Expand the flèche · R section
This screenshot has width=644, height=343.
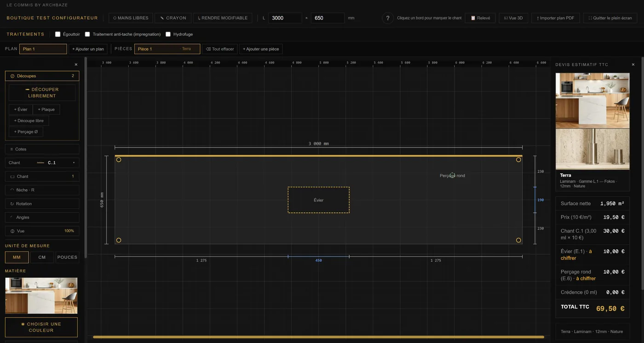42,190
